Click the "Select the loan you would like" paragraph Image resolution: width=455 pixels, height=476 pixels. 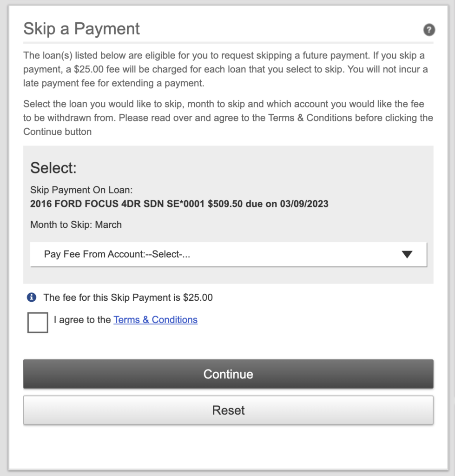[228, 118]
